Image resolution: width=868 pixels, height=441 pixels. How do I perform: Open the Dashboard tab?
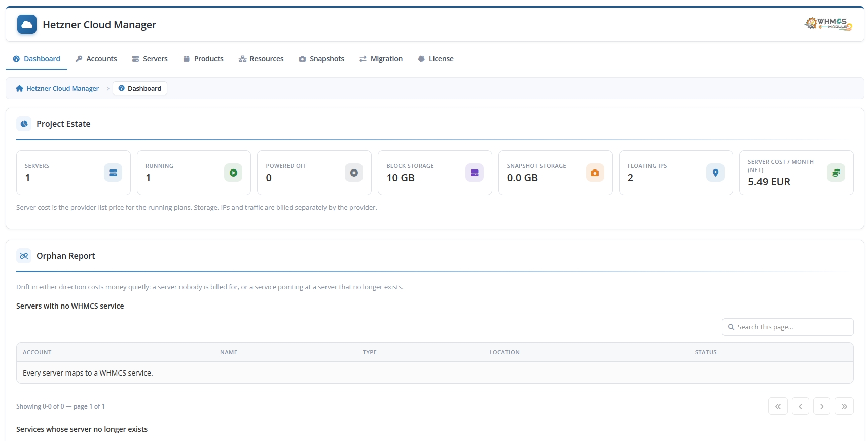point(37,59)
